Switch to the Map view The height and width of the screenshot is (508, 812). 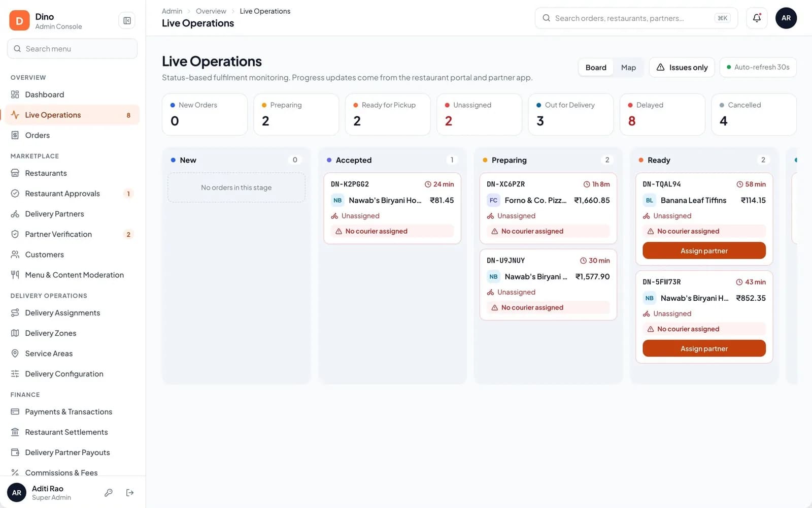[628, 68]
